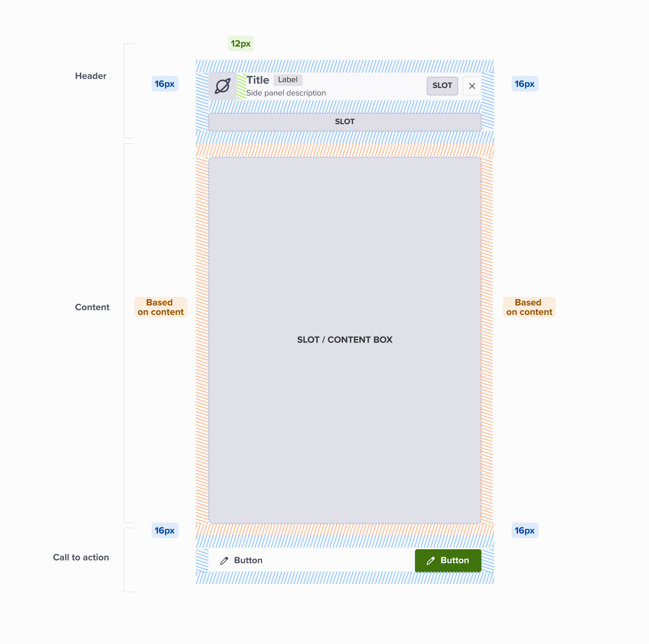This screenshot has width=649, height=644.
Task: Click the Side panel description text
Action: [286, 93]
